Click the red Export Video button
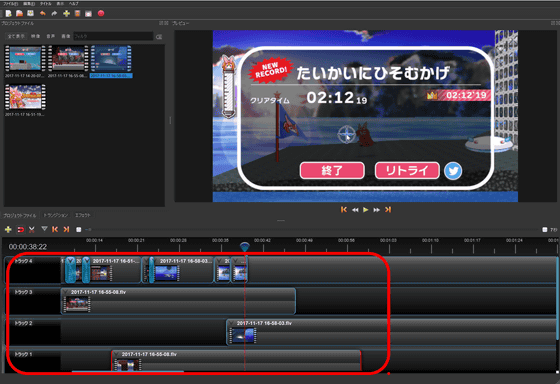This screenshot has width=560, height=384. click(101, 14)
